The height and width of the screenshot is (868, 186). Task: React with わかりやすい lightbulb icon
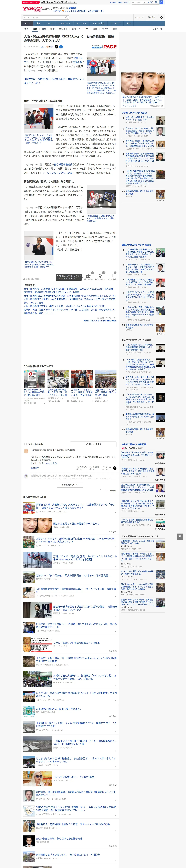coord(100,276)
